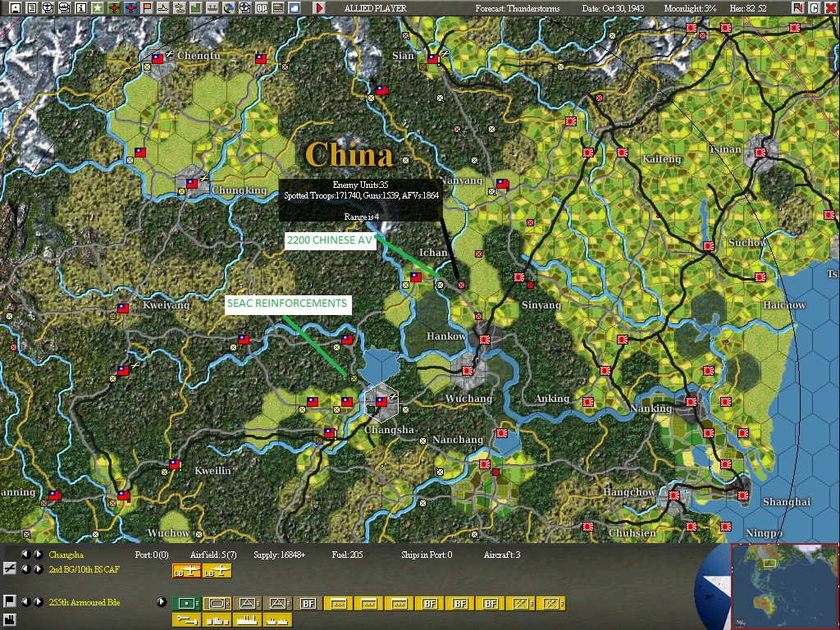840x630 pixels.
Task: Click the resources stacks industry icon
Action: click(217, 620)
